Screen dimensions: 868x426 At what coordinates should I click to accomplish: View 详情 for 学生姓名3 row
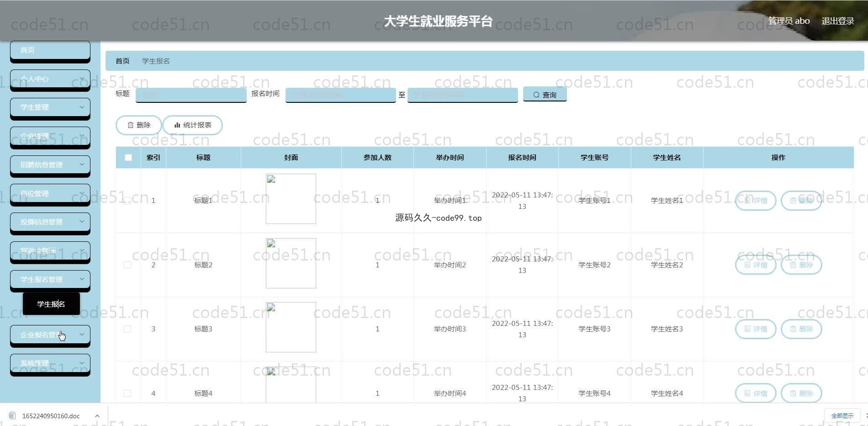point(756,329)
